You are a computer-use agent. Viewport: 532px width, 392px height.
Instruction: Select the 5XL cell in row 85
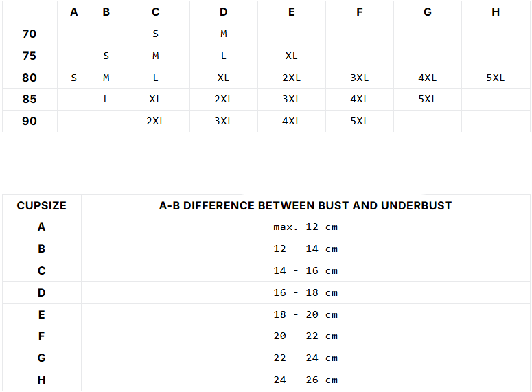427,99
